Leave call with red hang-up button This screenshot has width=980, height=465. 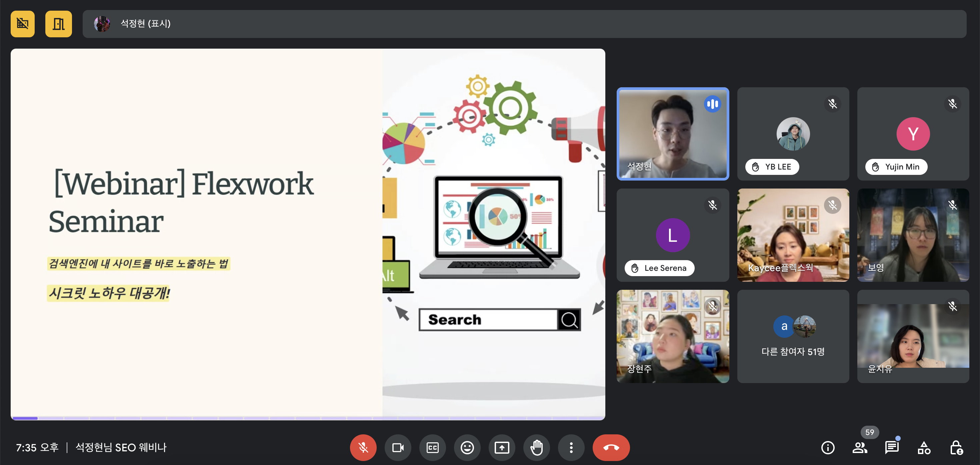[611, 447]
